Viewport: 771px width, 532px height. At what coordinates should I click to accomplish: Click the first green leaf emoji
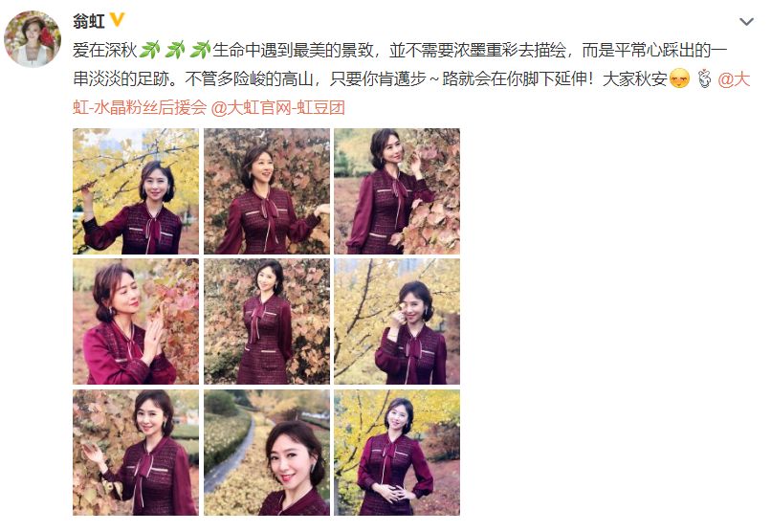150,50
